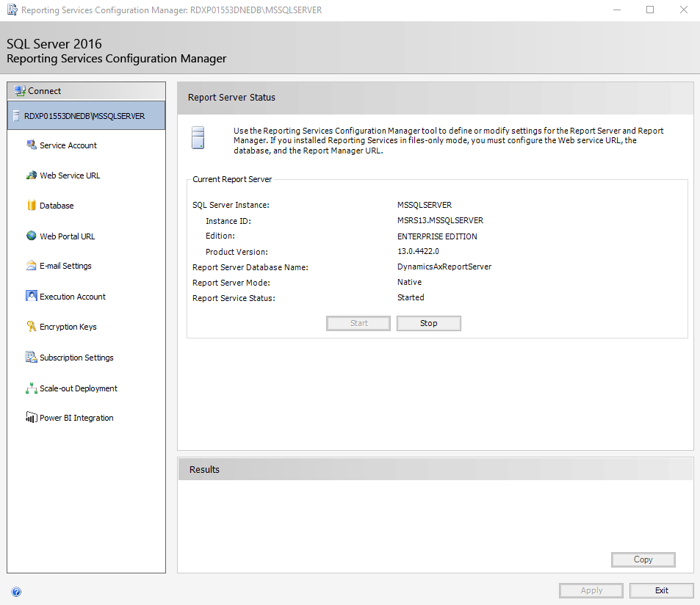Click the disabled Start button
This screenshot has height=605, width=700.
(x=358, y=323)
